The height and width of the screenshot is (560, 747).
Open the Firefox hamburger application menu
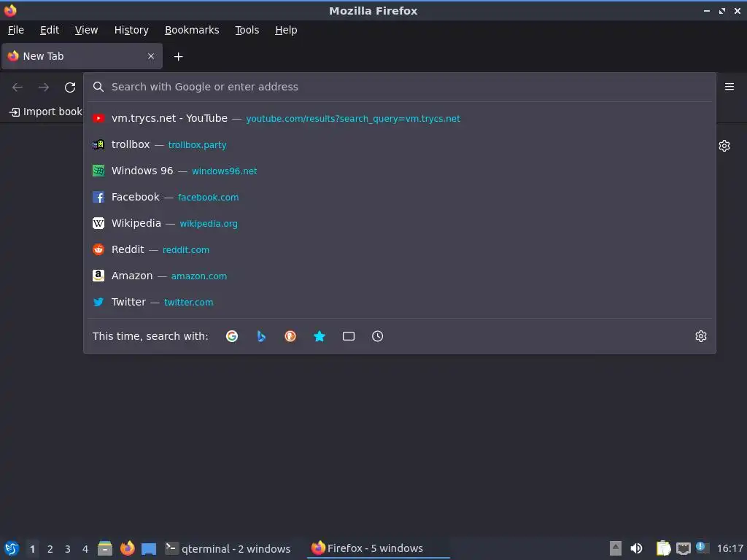tap(729, 87)
